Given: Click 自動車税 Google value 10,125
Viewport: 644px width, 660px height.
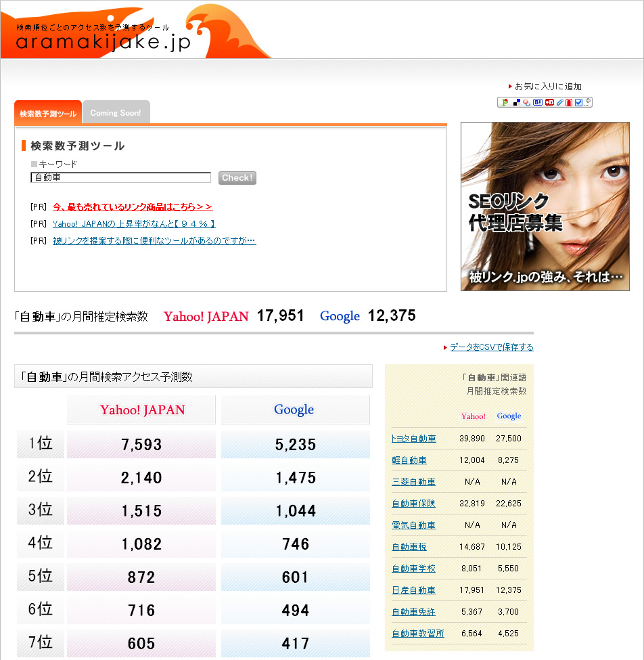Looking at the screenshot, I should click(509, 547).
